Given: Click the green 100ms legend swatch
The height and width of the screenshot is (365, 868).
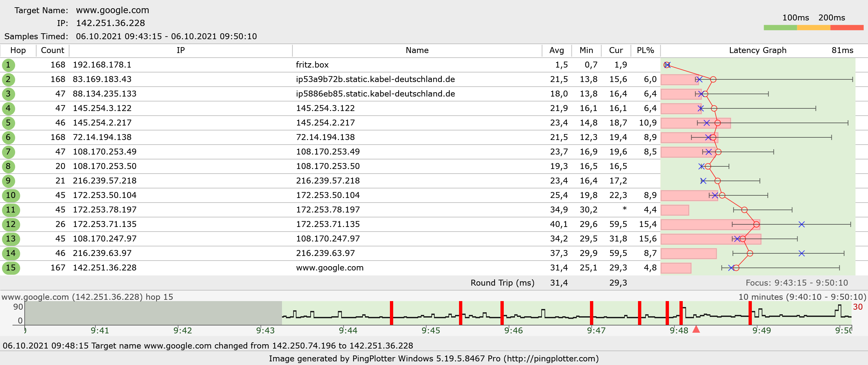Looking at the screenshot, I should [780, 28].
